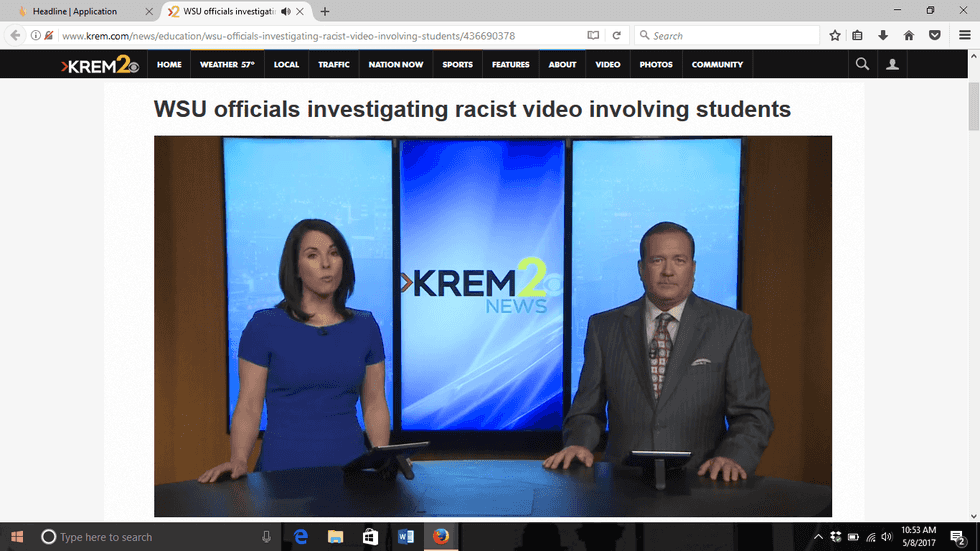The height and width of the screenshot is (551, 980).
Task: Click the blocked plugin icon in address bar
Action: click(49, 36)
